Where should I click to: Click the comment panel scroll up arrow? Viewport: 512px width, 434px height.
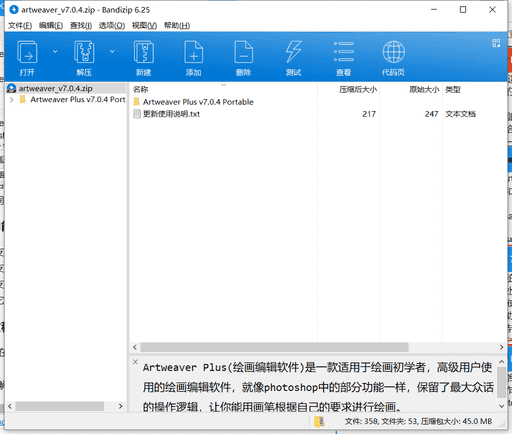[x=501, y=362]
